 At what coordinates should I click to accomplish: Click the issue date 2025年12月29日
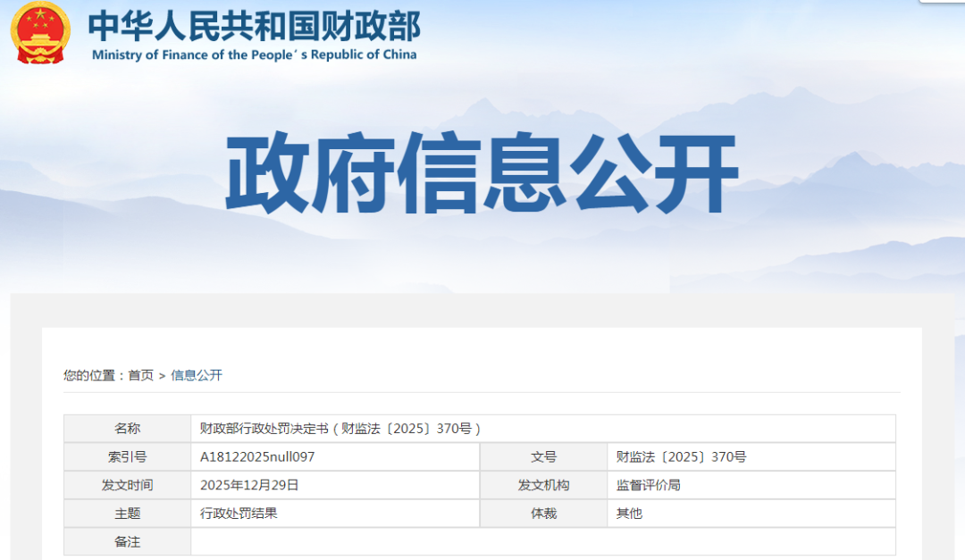249,485
